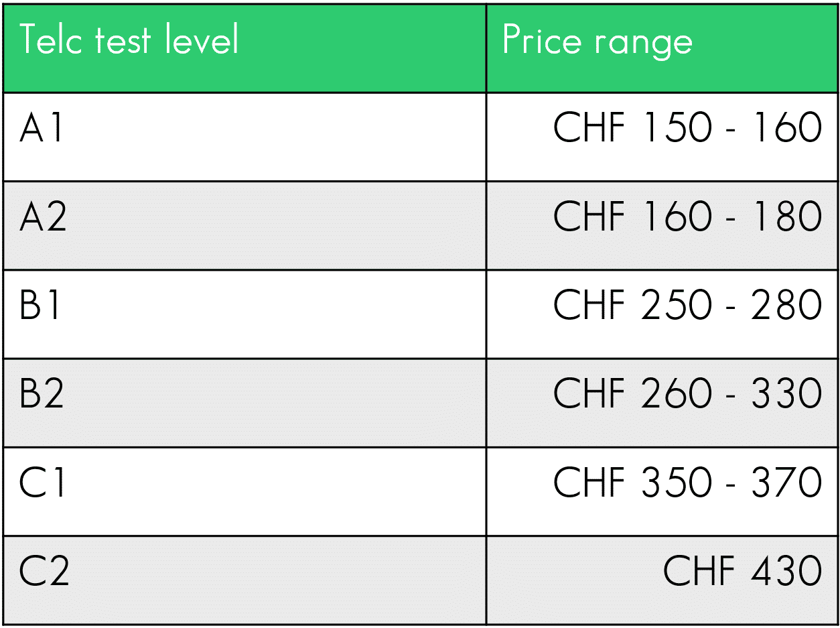Select the A1 level cell
840x628 pixels.
(x=42, y=127)
